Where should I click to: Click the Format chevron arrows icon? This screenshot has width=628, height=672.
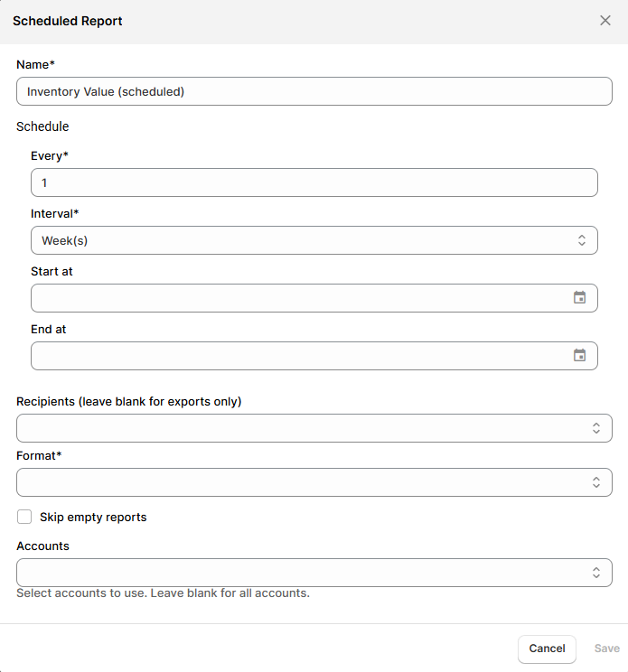pyautogui.click(x=595, y=482)
